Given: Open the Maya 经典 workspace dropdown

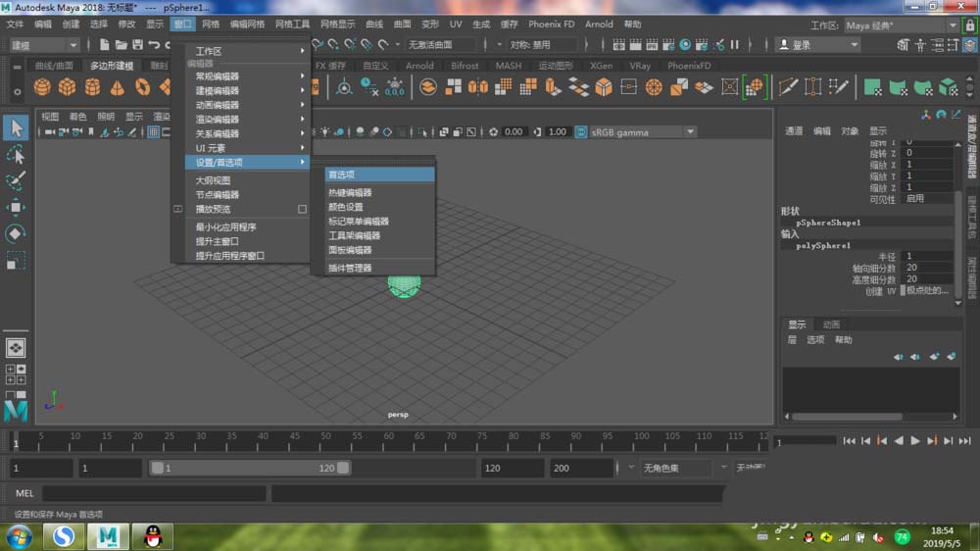Looking at the screenshot, I should tap(902, 25).
